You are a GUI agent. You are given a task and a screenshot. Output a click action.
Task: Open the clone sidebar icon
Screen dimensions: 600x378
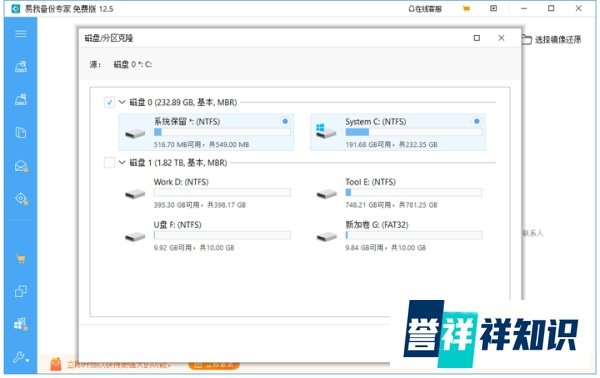pyautogui.click(x=21, y=292)
